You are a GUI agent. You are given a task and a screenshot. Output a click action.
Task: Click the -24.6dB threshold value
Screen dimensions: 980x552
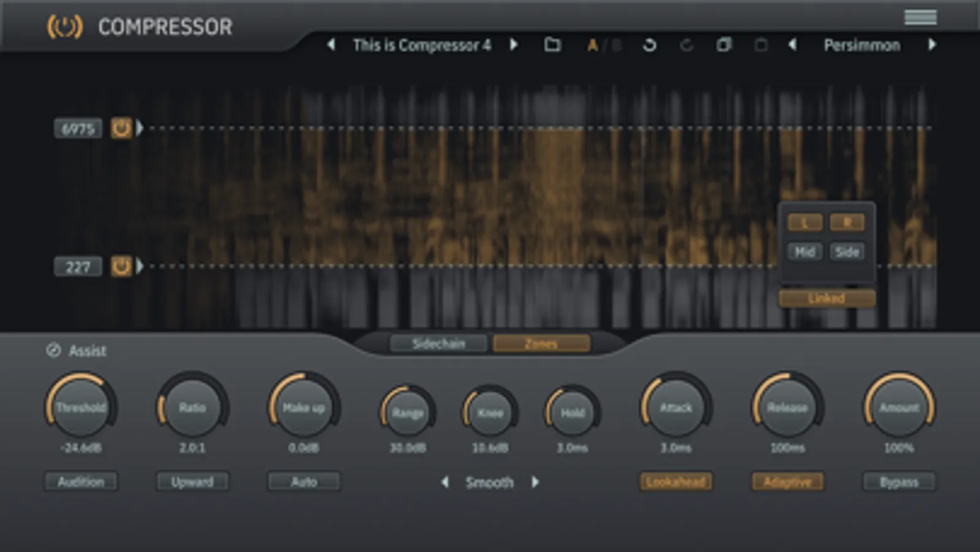tap(81, 448)
